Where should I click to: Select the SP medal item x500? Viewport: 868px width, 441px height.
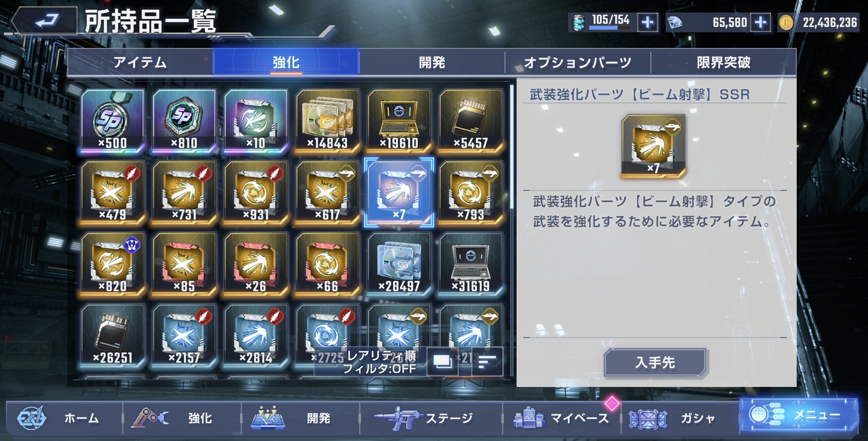112,121
